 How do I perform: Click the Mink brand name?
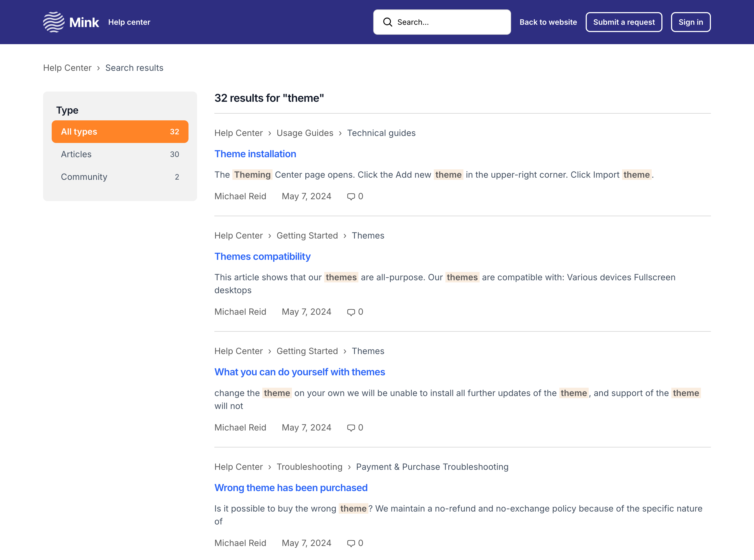[x=84, y=22]
